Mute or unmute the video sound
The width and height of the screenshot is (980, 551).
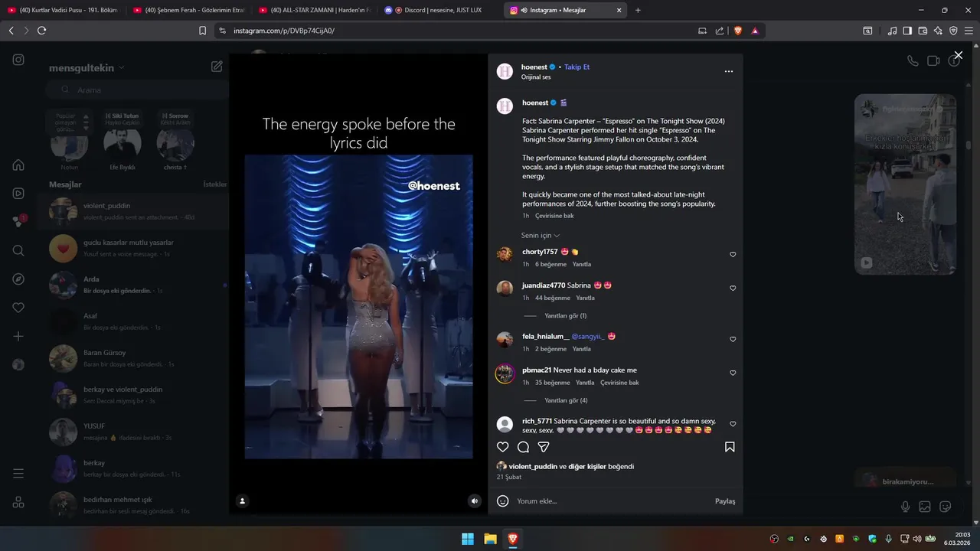474,501
